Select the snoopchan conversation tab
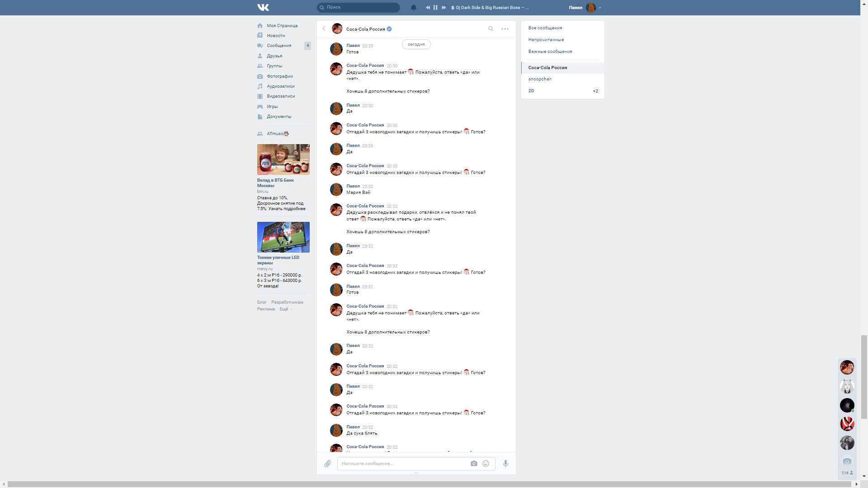 click(x=563, y=79)
